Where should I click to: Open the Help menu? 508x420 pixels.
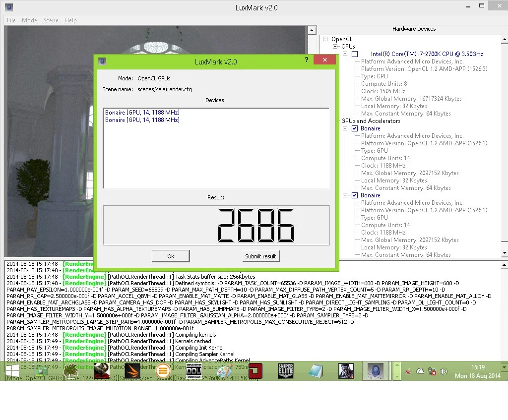tap(70, 20)
